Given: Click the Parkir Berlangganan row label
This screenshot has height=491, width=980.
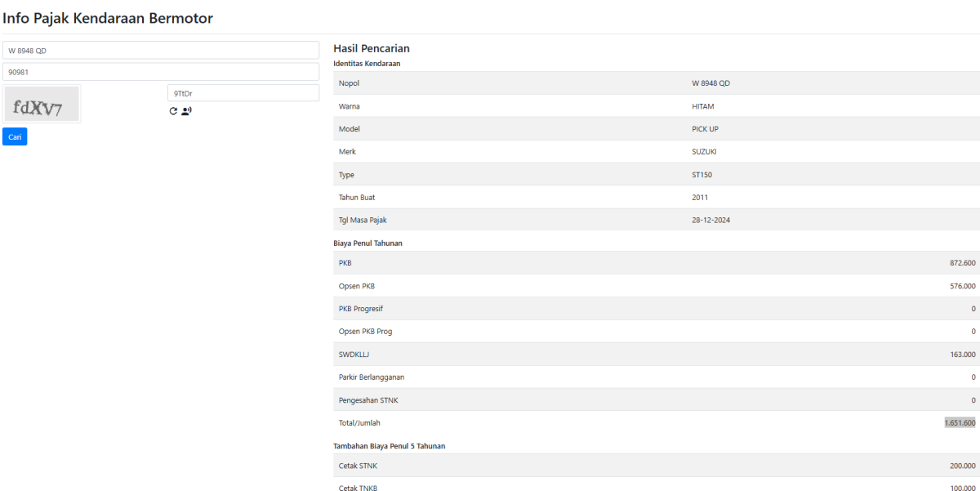Looking at the screenshot, I should (372, 377).
